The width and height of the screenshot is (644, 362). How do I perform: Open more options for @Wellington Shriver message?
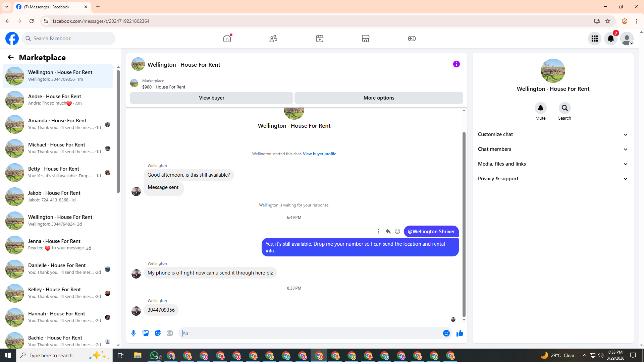point(379,231)
